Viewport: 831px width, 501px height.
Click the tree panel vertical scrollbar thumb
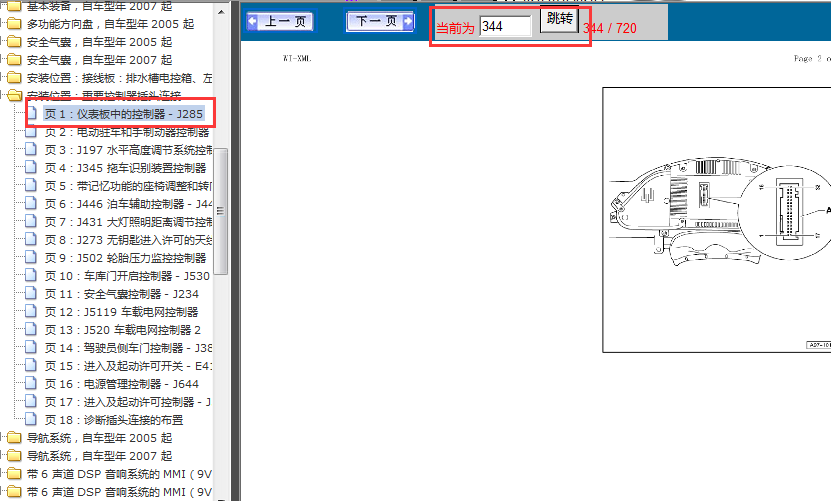pyautogui.click(x=221, y=211)
